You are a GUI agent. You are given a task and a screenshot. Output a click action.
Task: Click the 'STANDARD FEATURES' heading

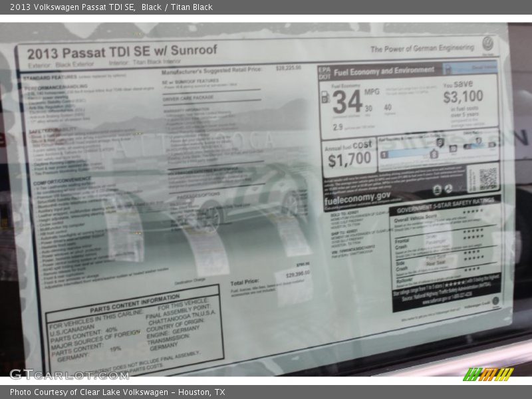[x=51, y=78]
